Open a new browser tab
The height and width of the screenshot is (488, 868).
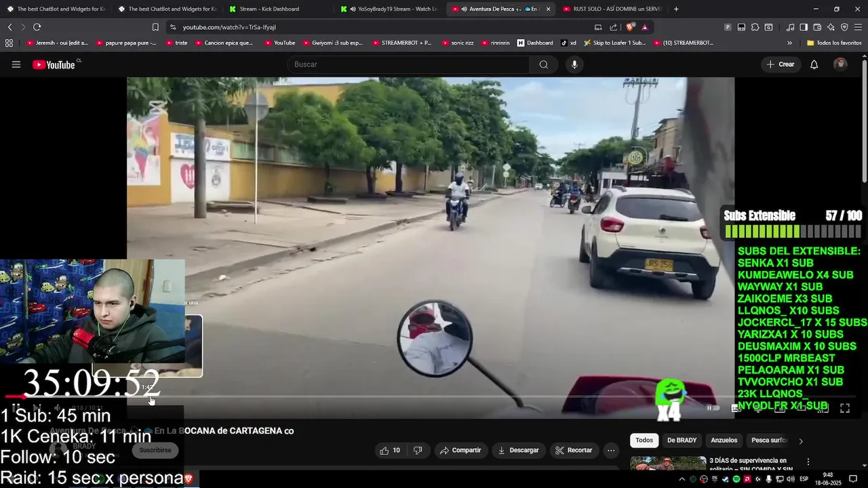point(676,9)
